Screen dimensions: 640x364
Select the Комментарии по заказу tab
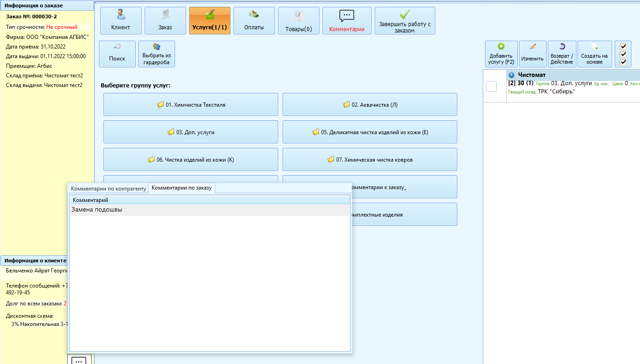pyautogui.click(x=181, y=188)
